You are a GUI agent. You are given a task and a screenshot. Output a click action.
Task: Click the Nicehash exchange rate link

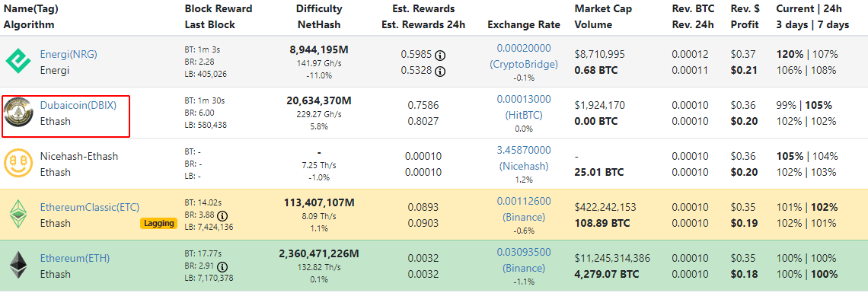coord(524,166)
